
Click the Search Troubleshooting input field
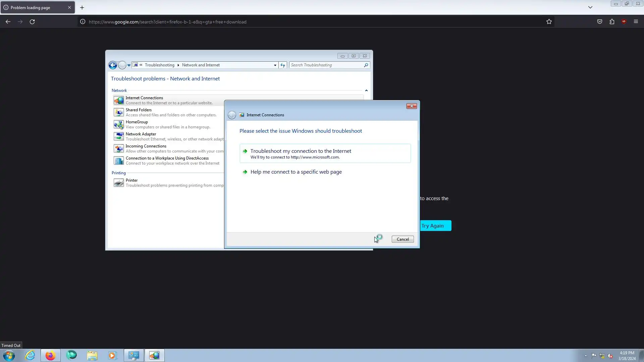[x=325, y=65]
